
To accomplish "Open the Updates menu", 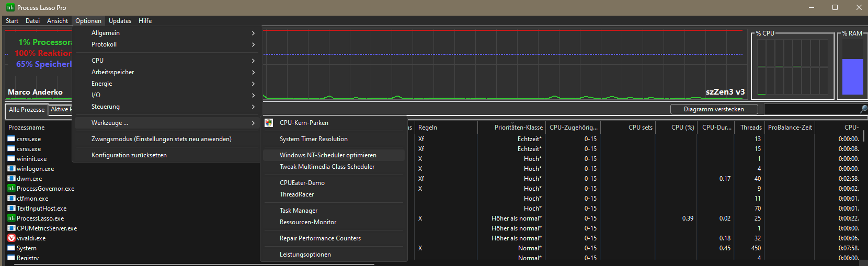I will [x=120, y=21].
